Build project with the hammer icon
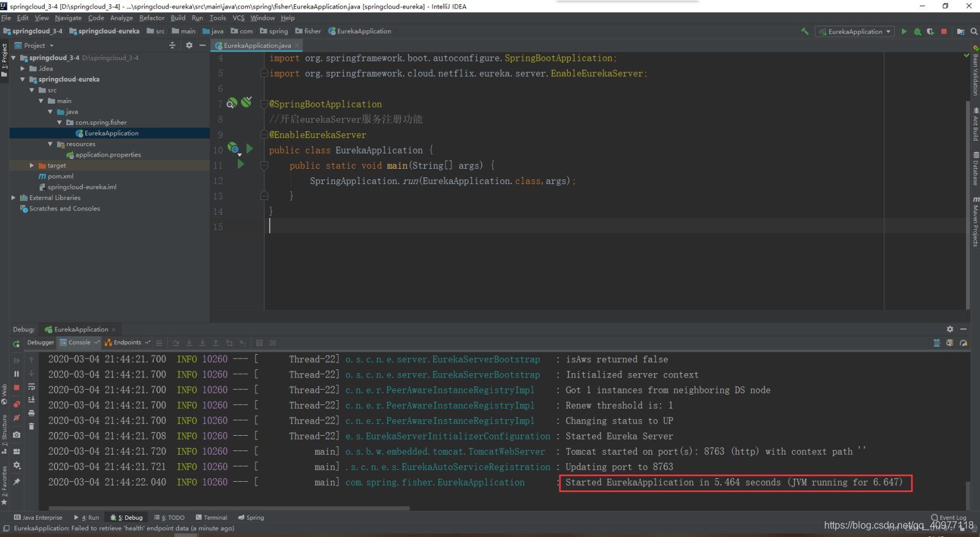 tap(805, 31)
